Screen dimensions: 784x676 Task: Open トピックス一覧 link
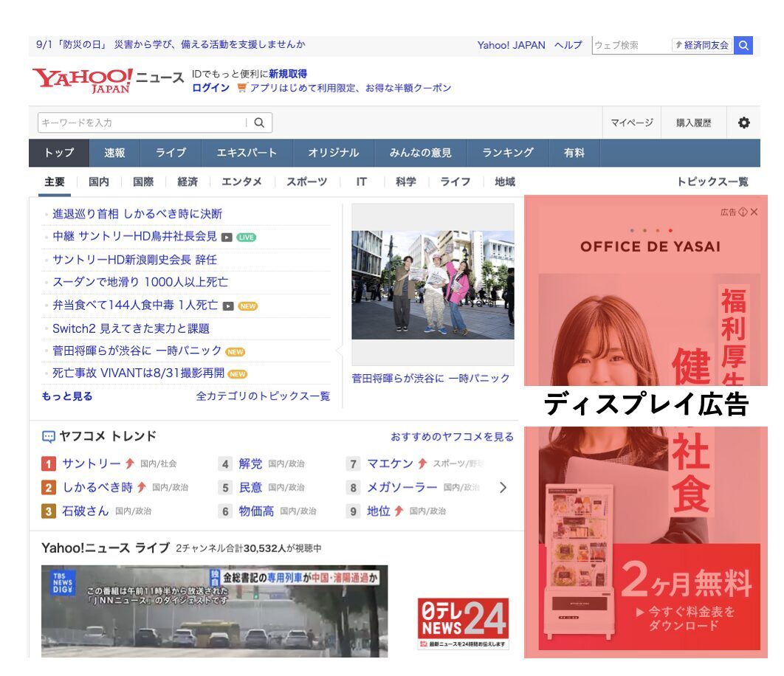[712, 182]
